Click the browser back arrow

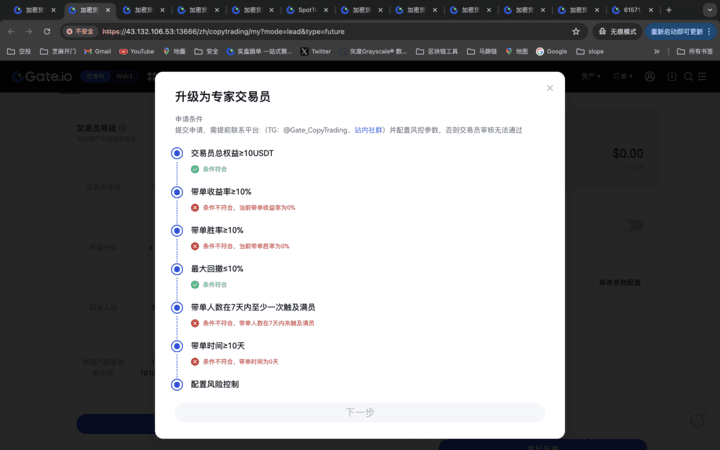(11, 31)
